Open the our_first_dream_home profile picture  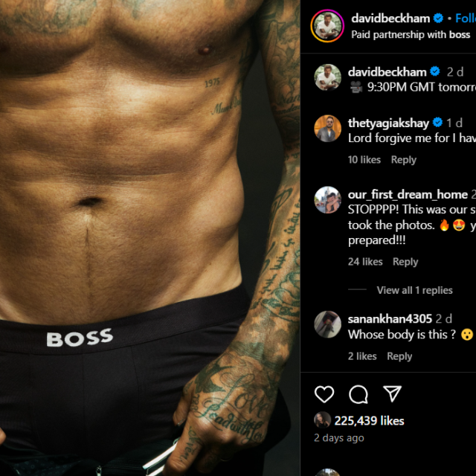click(x=327, y=200)
